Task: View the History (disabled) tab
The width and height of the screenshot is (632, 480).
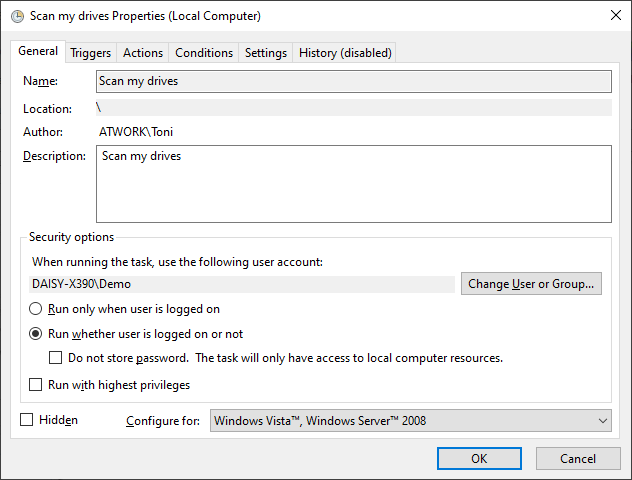Action: pos(345,53)
